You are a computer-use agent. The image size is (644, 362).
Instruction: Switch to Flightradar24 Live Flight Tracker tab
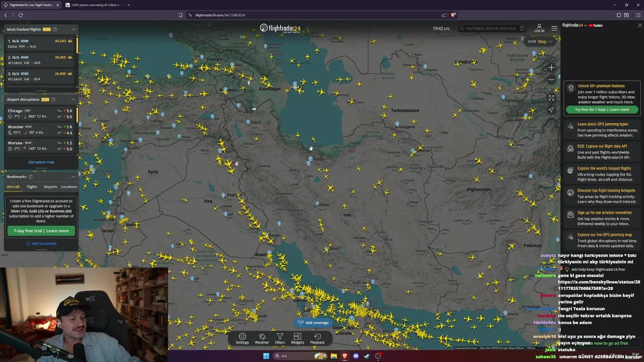(x=31, y=5)
